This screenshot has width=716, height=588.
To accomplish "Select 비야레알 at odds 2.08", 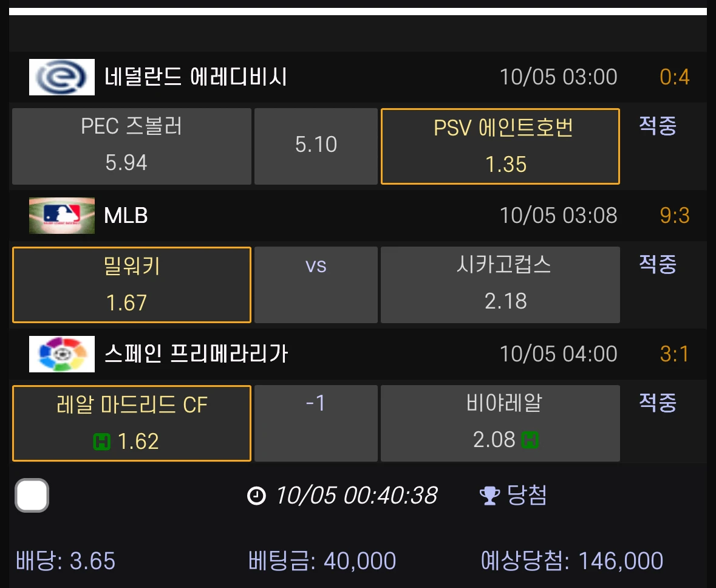I will (500, 423).
